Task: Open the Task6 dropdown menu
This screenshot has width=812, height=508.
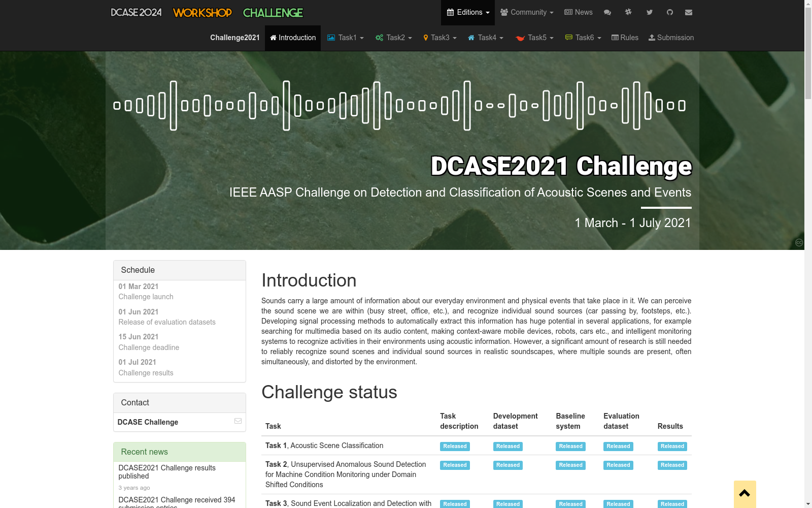Action: [x=583, y=38]
